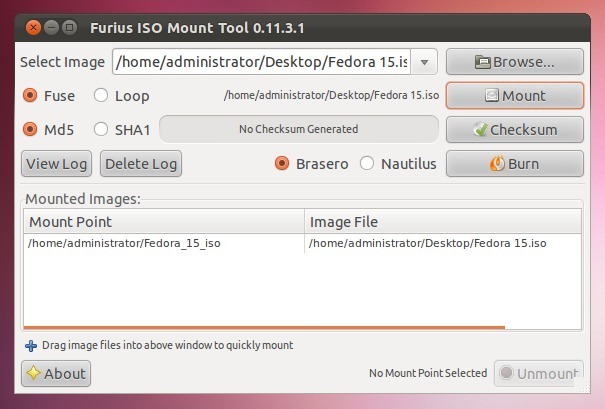Click the No Checksum Generated progress bar
This screenshot has height=409, width=605.
tap(299, 129)
